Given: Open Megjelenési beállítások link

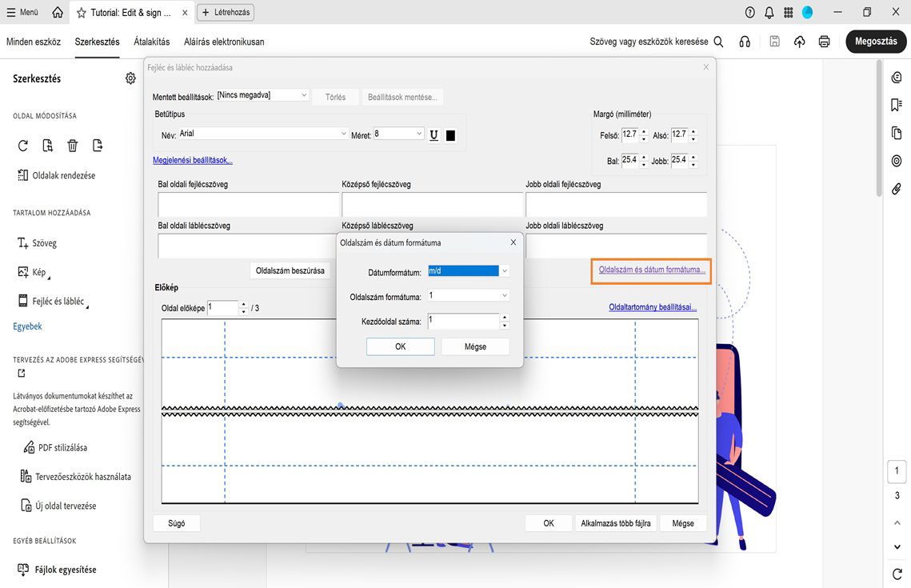Looking at the screenshot, I should point(192,160).
